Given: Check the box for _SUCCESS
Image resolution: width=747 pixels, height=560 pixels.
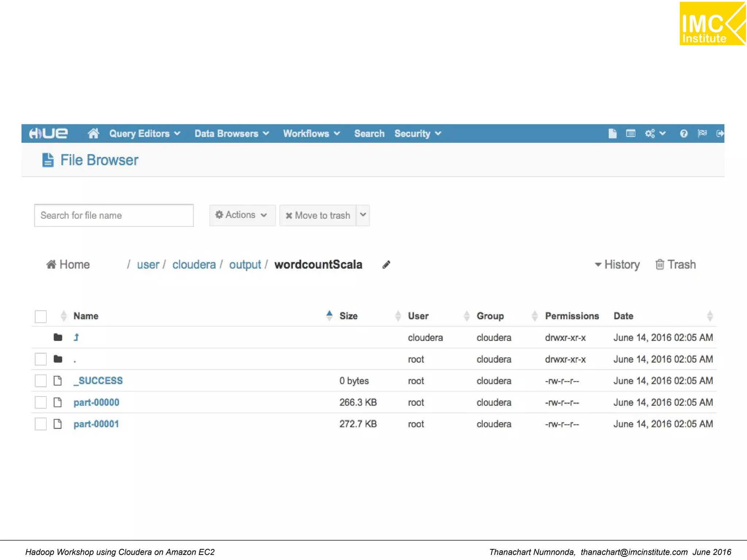Looking at the screenshot, I should [41, 381].
